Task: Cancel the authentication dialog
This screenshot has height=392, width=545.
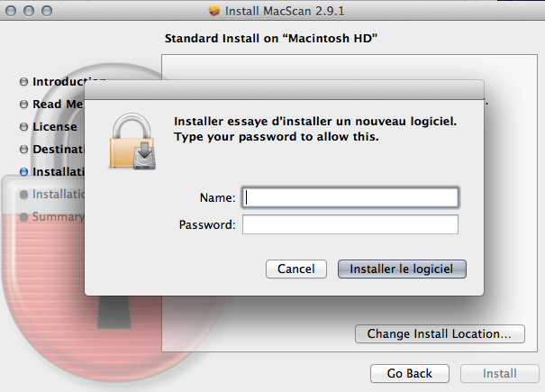Action: [x=296, y=269]
